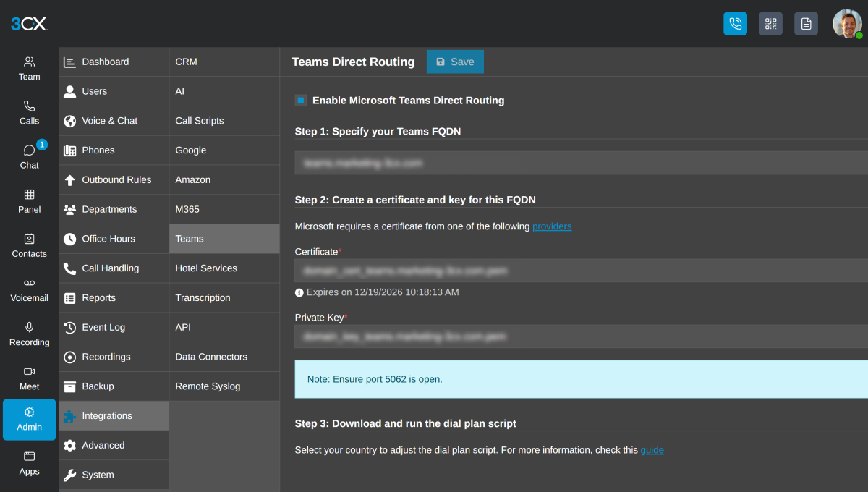Open Call Handling menu item
The image size is (868, 492).
pos(114,268)
